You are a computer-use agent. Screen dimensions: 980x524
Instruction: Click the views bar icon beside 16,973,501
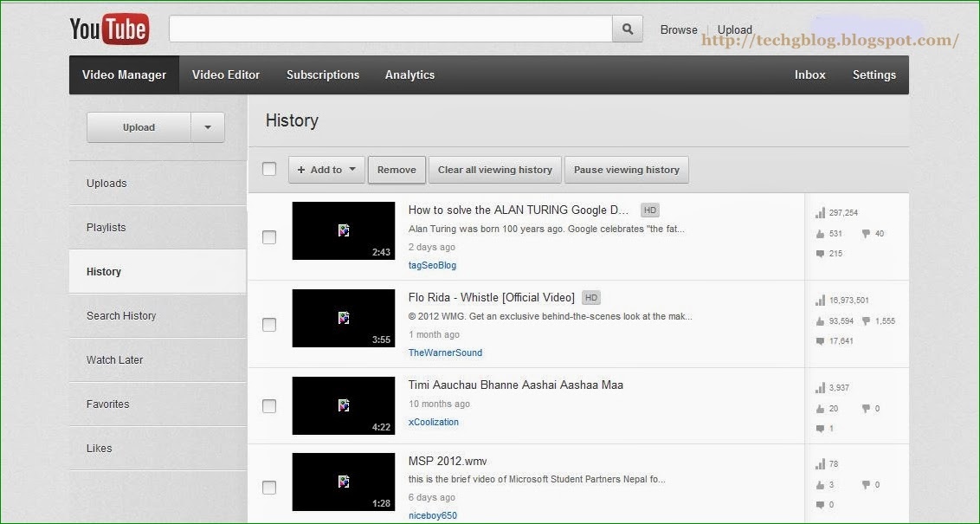[820, 301]
